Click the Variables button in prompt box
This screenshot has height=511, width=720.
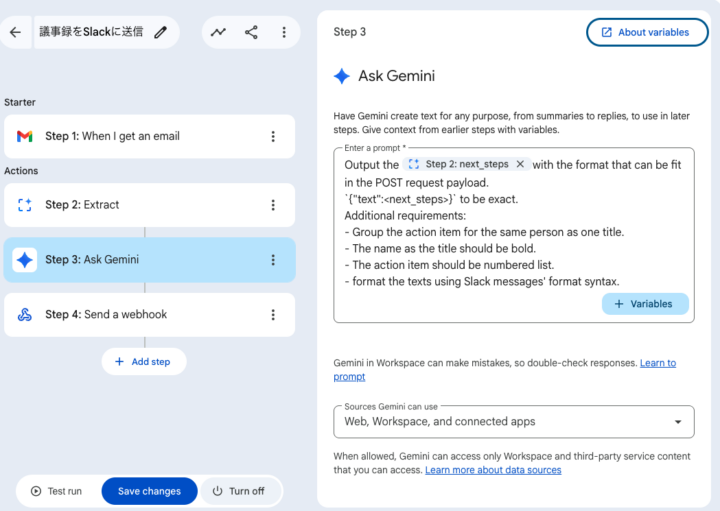click(645, 304)
